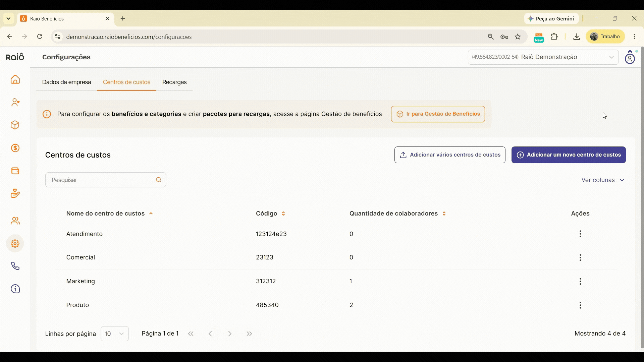Click the person-with-heart sidebar icon
Image resolution: width=644 pixels, height=362 pixels.
[x=15, y=102]
